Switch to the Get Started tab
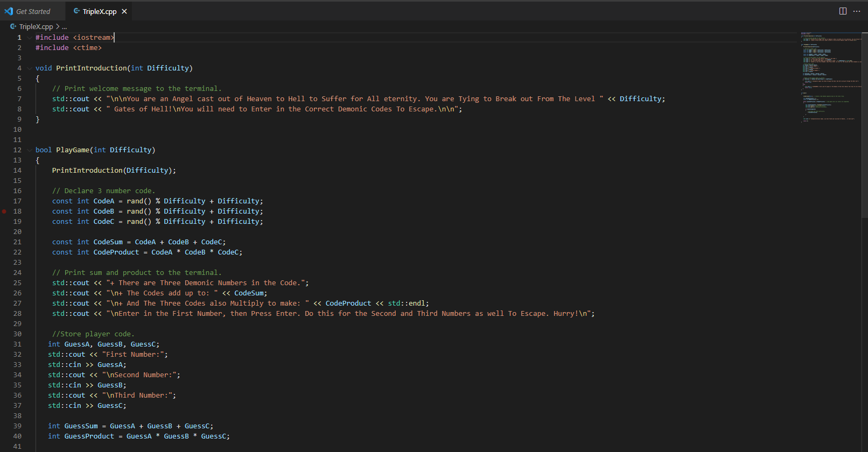The height and width of the screenshot is (452, 868). click(x=33, y=11)
